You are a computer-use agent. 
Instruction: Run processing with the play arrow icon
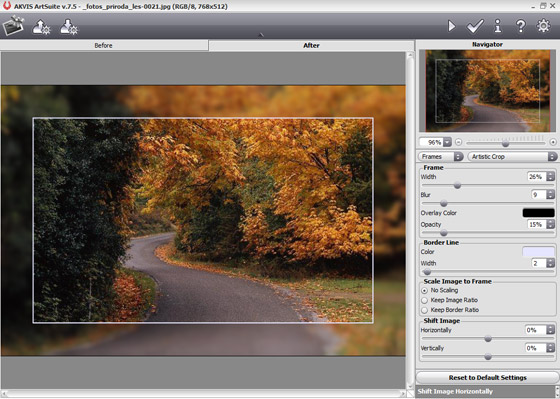(451, 26)
